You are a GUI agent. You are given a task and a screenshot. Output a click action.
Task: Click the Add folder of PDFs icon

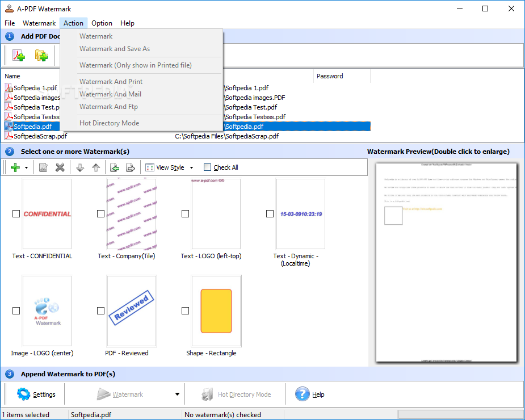41,55
